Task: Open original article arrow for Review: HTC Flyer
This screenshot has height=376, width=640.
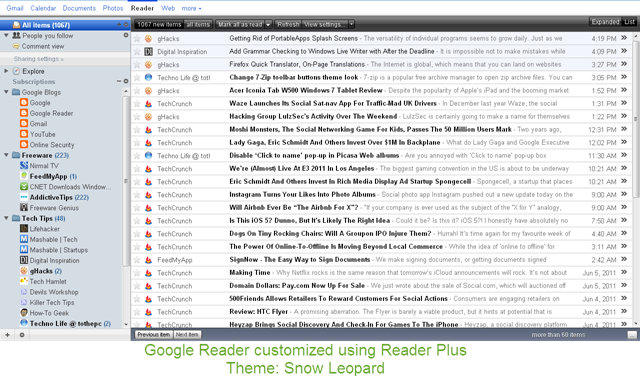Action: [624, 311]
